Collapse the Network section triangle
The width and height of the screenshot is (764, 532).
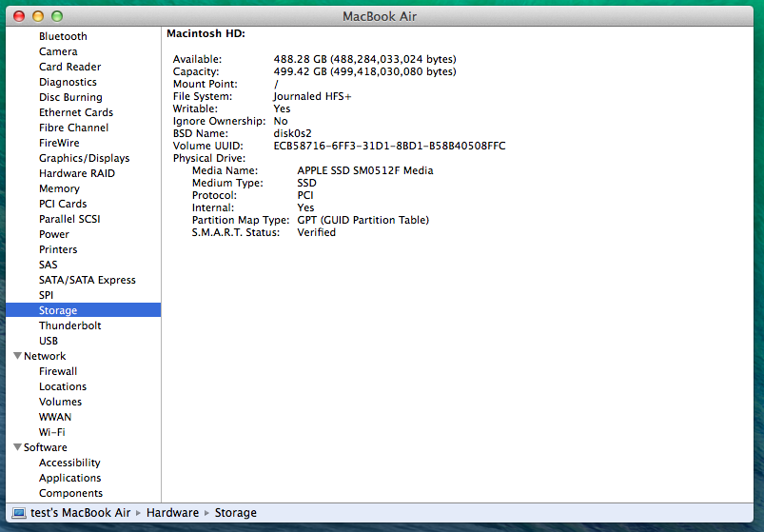(17, 356)
